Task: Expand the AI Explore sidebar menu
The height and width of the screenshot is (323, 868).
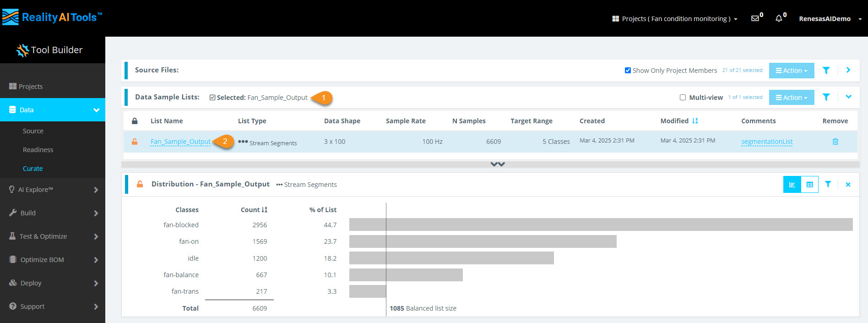Action: point(53,190)
